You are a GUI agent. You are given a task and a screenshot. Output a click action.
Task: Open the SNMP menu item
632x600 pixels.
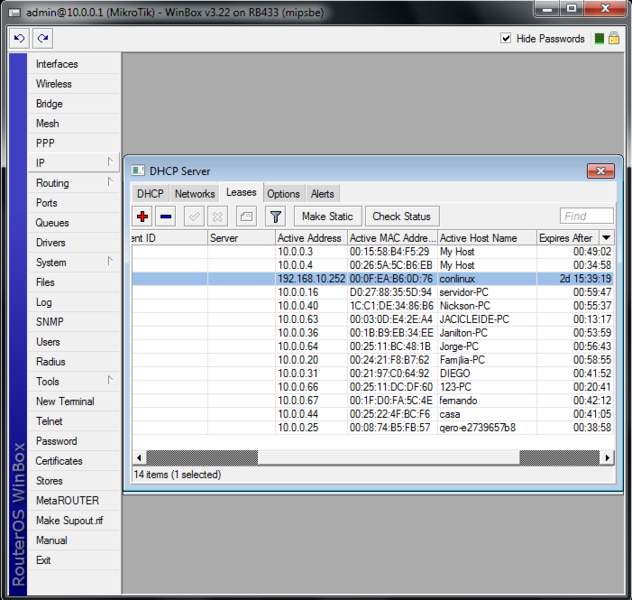74,322
